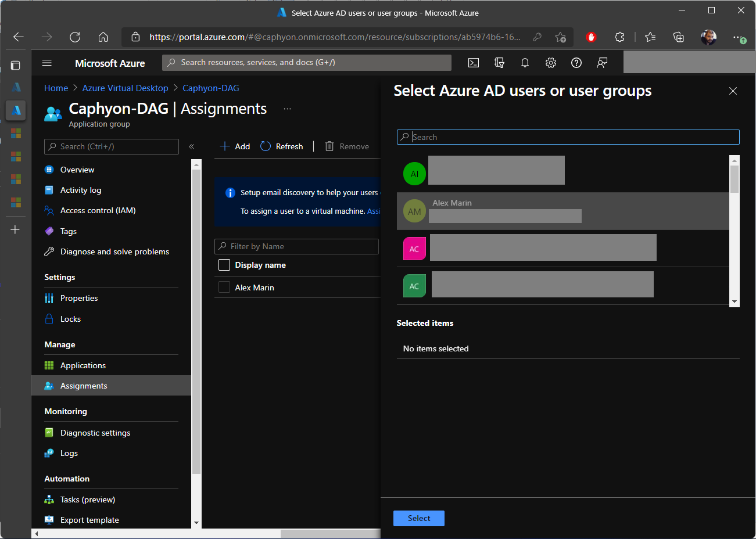Reload the page with the browser refresh icon
The width and height of the screenshot is (756, 539).
click(x=75, y=37)
